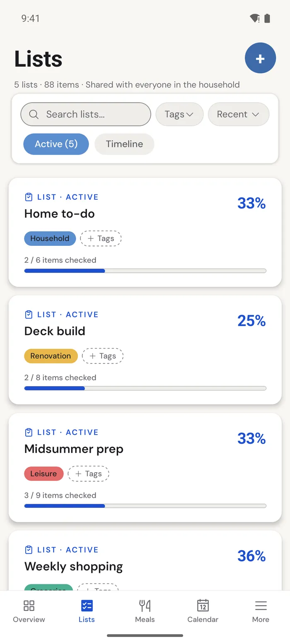
Task: Toggle the Active (5) filter chip
Action: 56,144
